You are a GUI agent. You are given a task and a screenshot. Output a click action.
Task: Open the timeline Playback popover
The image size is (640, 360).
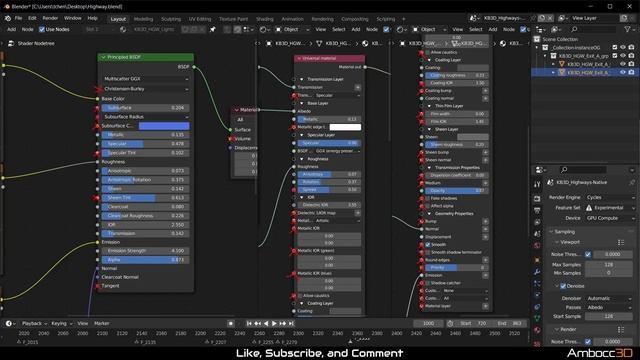[34, 323]
